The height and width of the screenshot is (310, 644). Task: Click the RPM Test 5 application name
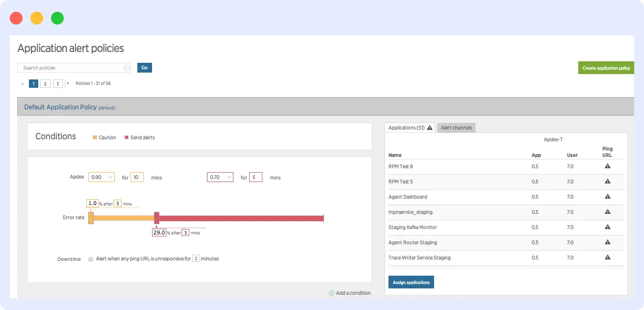(401, 181)
